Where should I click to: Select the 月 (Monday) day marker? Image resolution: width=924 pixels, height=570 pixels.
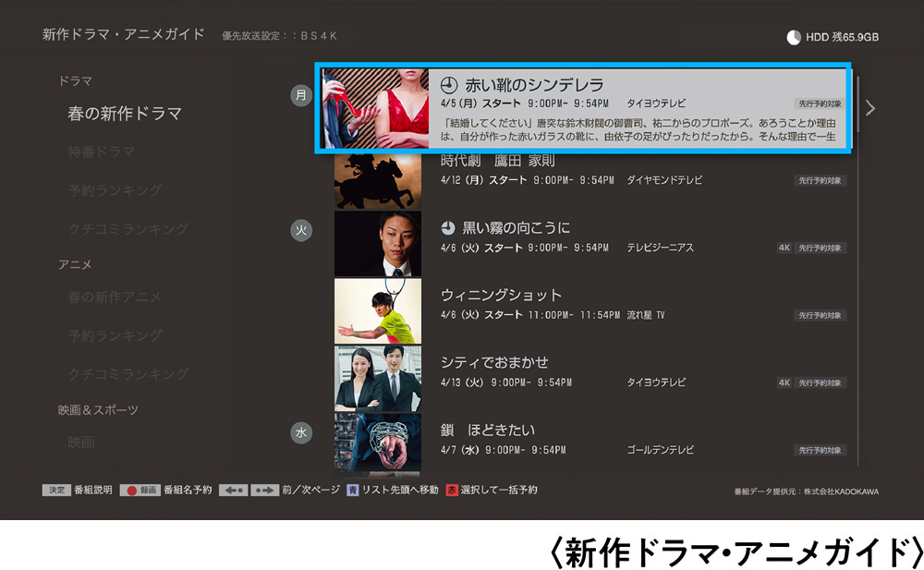click(301, 95)
